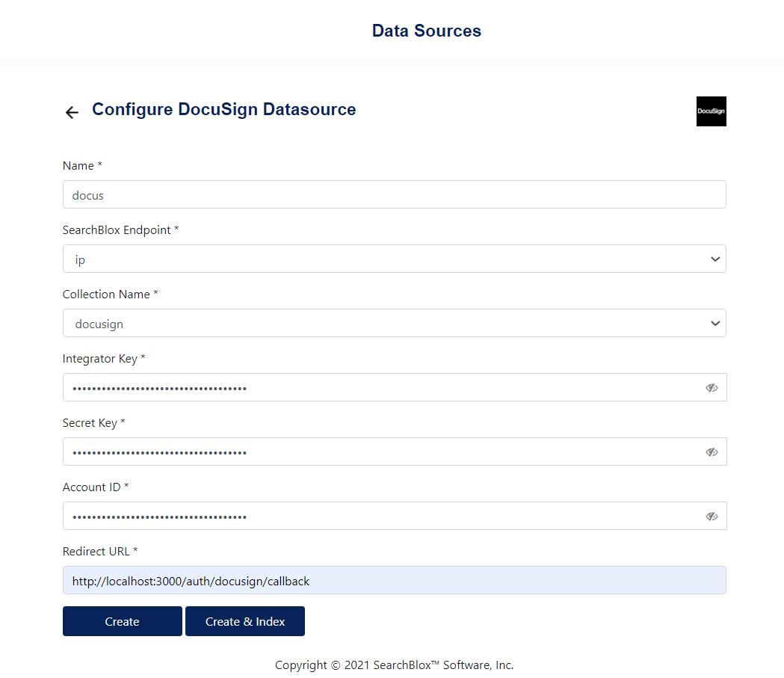Click the Integrator Key label
The image size is (784, 678).
coord(104,359)
